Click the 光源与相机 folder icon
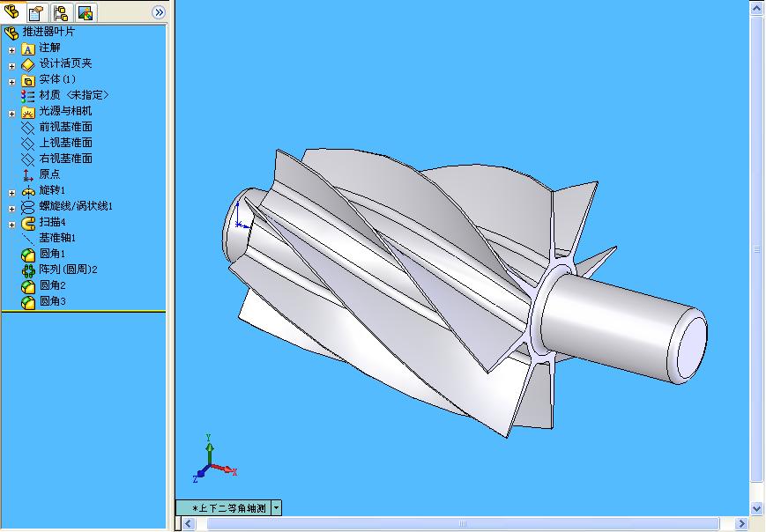766x532 pixels. 28,112
